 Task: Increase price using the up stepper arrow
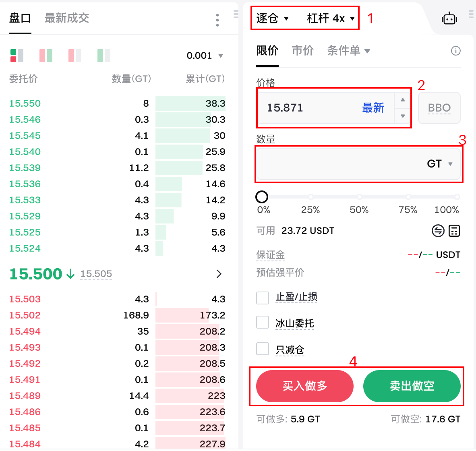pos(403,100)
